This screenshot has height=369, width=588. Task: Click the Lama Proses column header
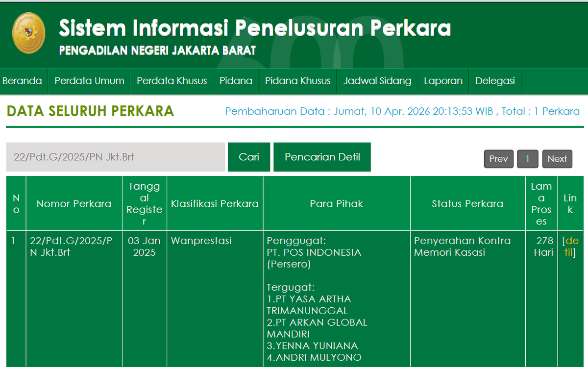[x=541, y=204]
